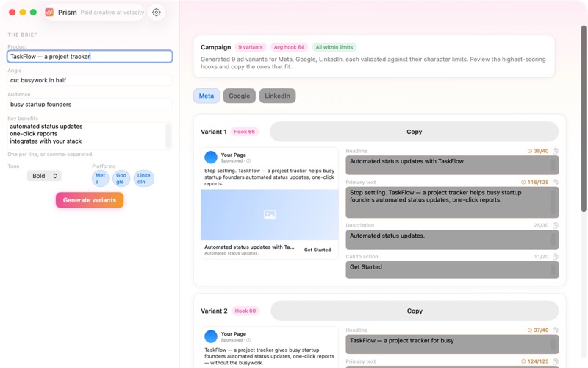
Task: Toggle the Google platform chip
Action: pyautogui.click(x=121, y=178)
